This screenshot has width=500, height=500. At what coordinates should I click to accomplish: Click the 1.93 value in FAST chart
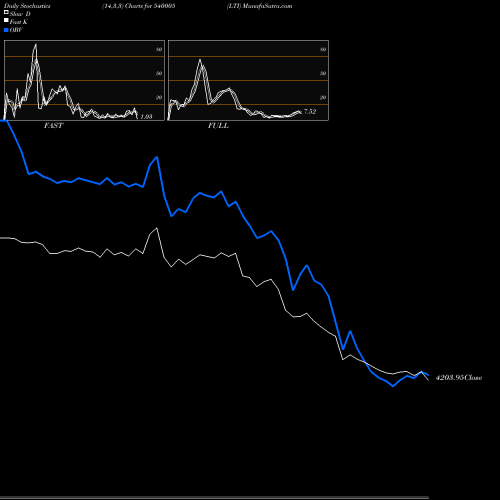146,117
